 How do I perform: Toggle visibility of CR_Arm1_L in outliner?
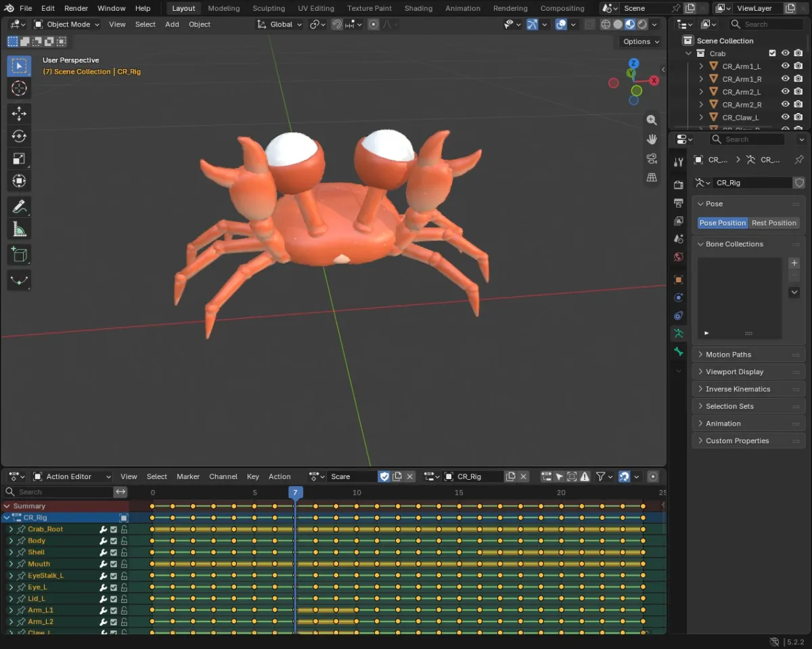tap(786, 66)
